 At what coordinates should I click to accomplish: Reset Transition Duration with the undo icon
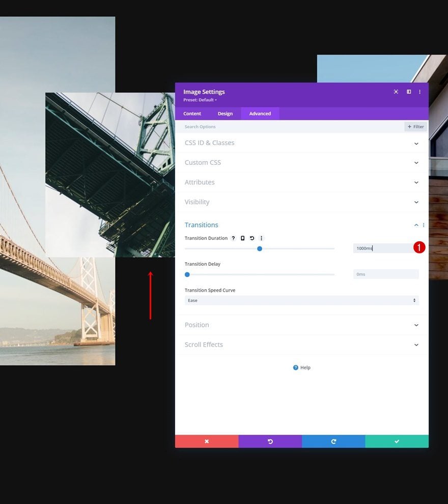(252, 238)
